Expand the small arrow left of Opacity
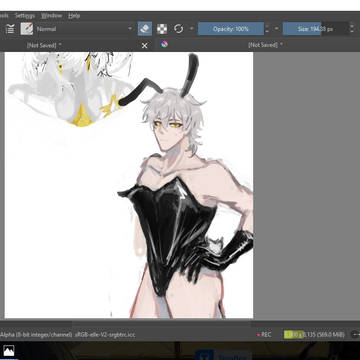 [192, 29]
